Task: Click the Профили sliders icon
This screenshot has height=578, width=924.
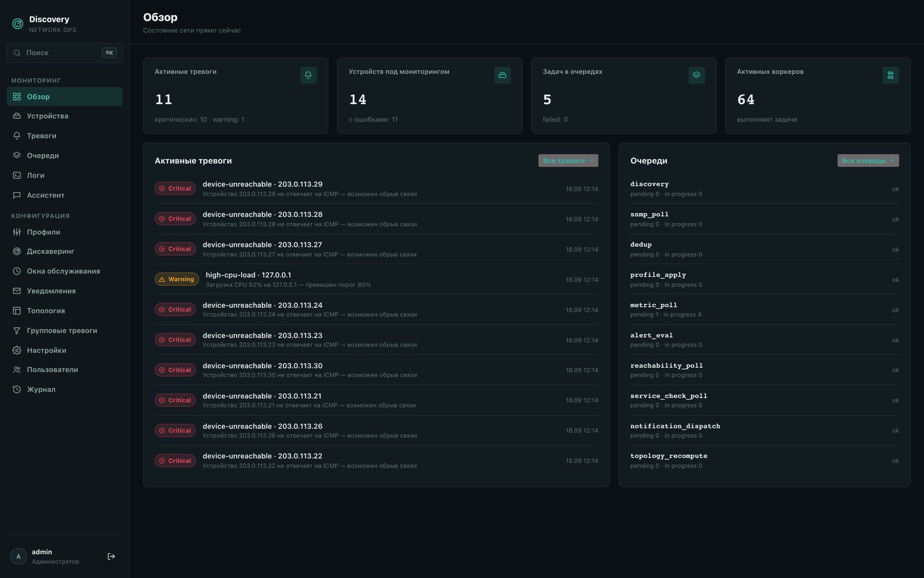Action: 17,232
